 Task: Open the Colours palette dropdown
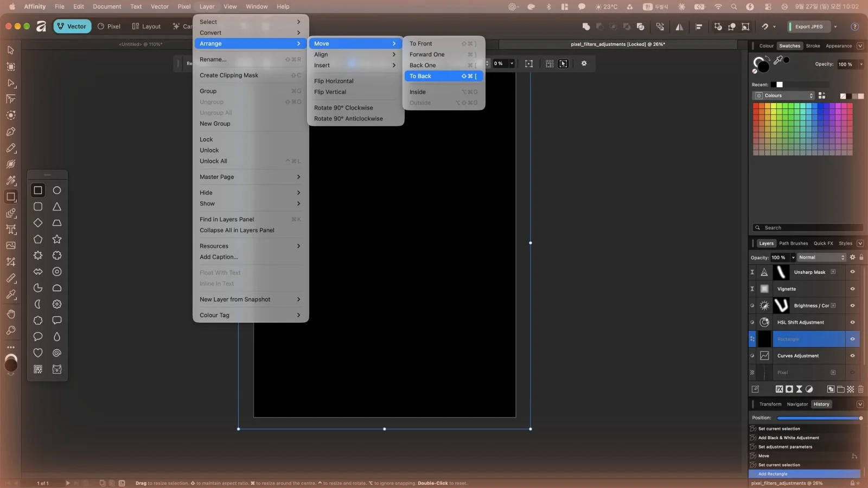[784, 95]
